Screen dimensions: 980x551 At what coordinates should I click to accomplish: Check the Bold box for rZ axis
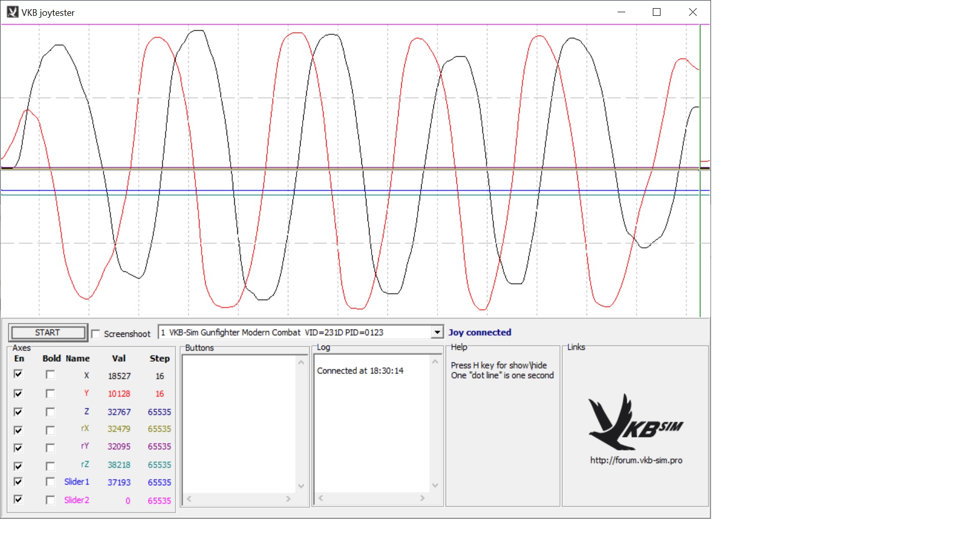[x=50, y=466]
